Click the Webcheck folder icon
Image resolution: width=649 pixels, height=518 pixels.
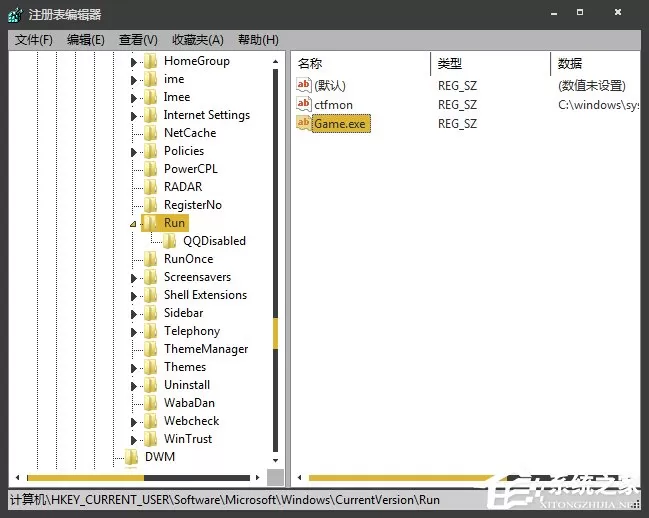[151, 421]
